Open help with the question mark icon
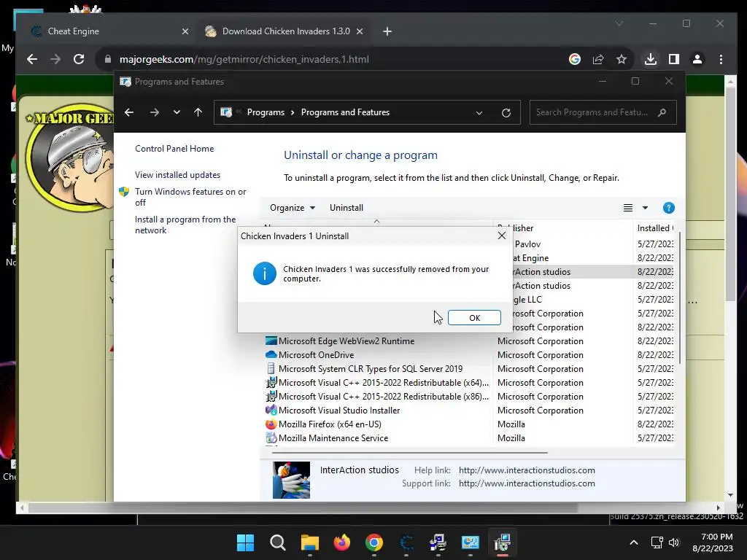This screenshot has width=747, height=560. [x=668, y=208]
